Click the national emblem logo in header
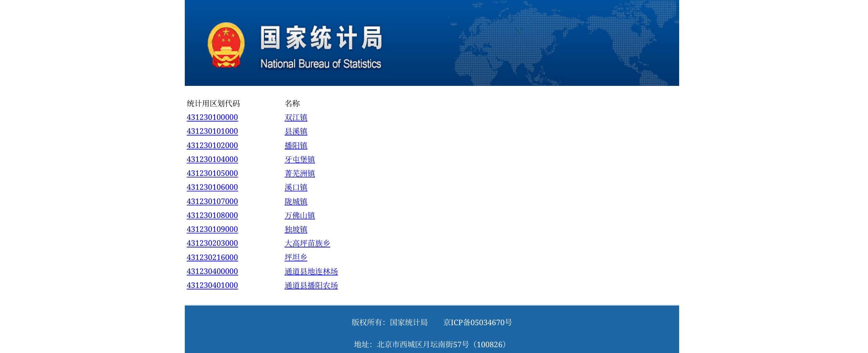The image size is (868, 353). pos(226,45)
